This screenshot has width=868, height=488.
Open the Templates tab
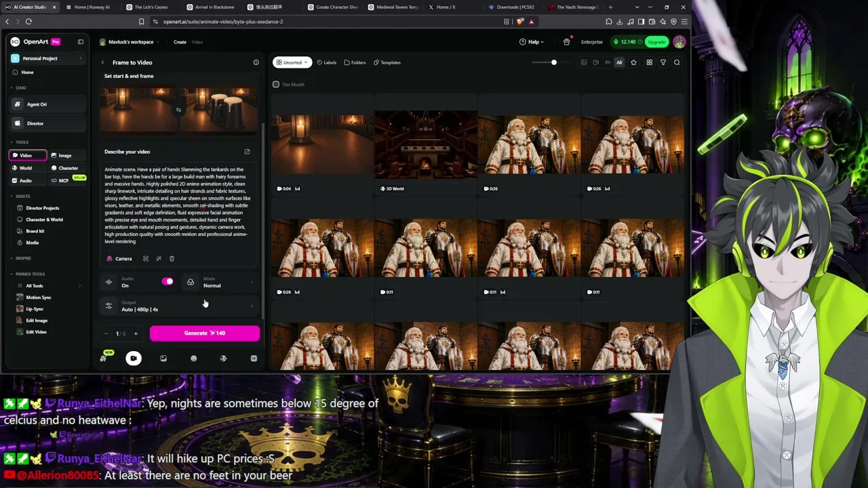coord(387,62)
